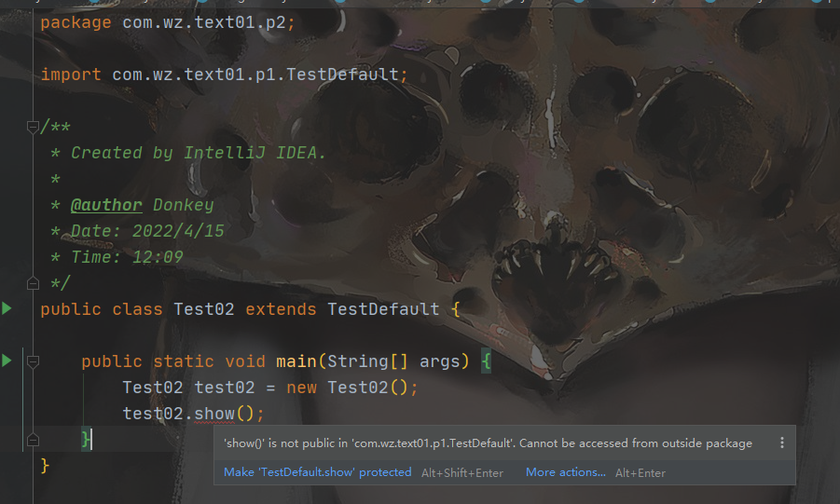
Task: Fold main method using its closing-brace marker
Action: point(33,440)
